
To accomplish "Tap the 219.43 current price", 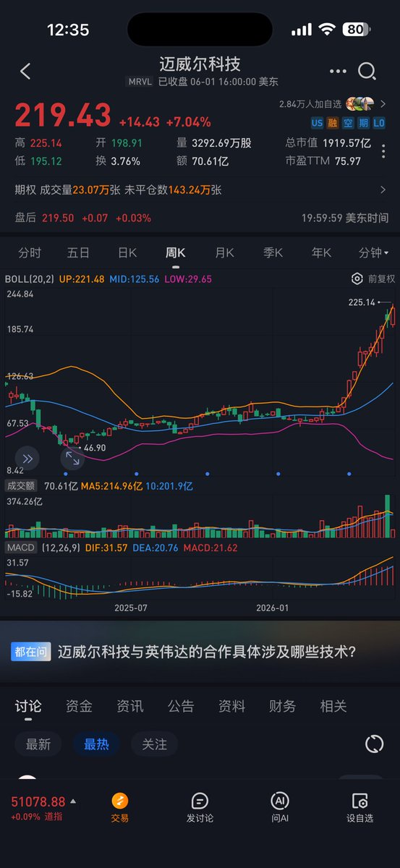I will coord(63,116).
